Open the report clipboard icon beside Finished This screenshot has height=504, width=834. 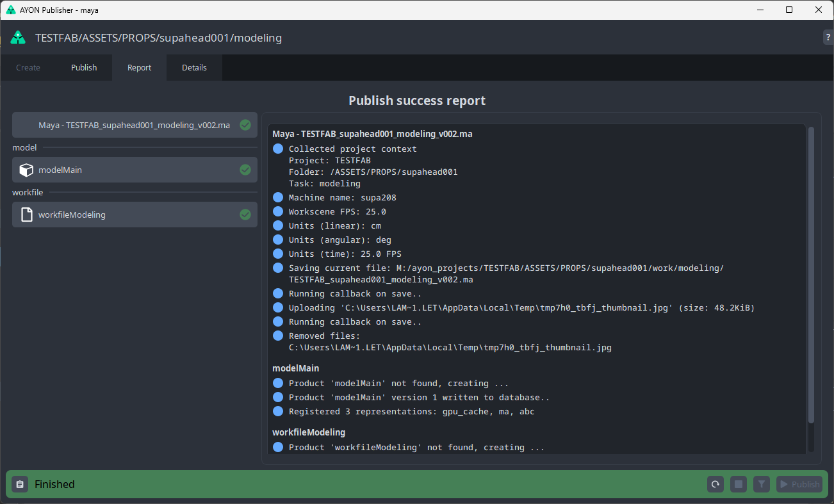20,484
